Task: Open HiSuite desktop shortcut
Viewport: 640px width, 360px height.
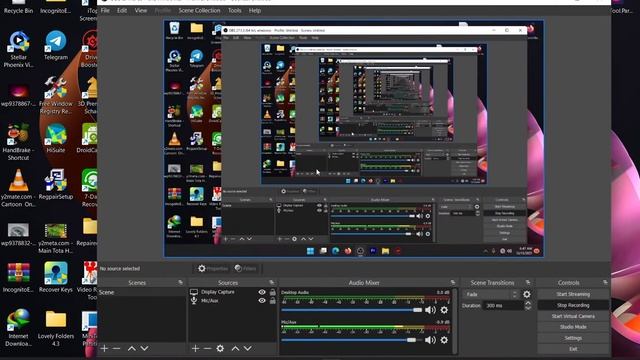Action: [56, 138]
